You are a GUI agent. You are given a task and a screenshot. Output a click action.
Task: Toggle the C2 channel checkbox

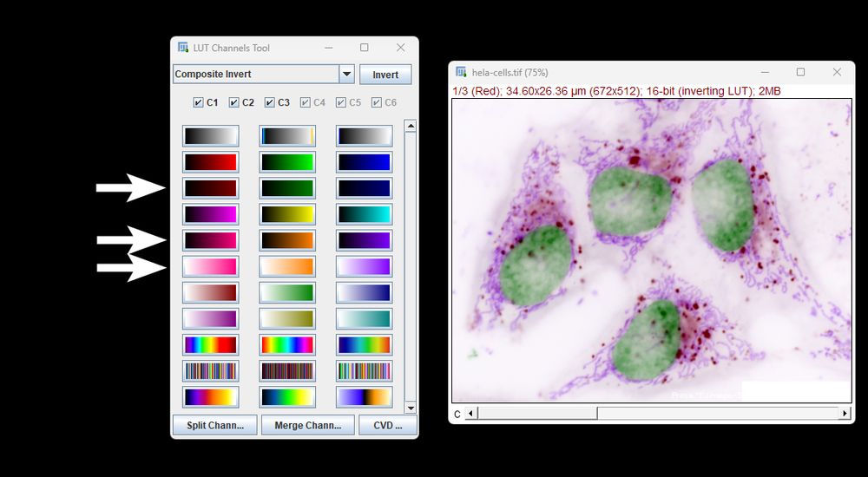(x=233, y=102)
